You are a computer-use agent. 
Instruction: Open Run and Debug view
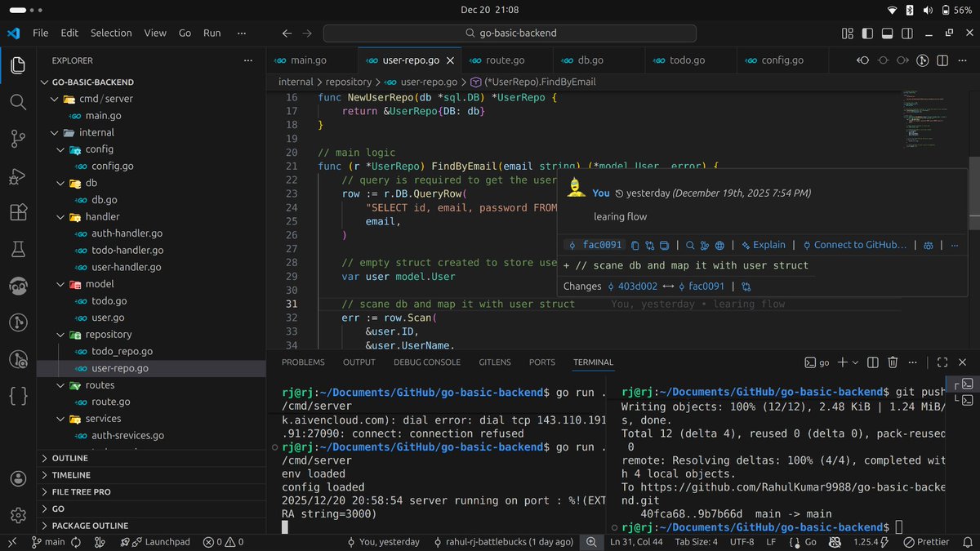tap(18, 176)
